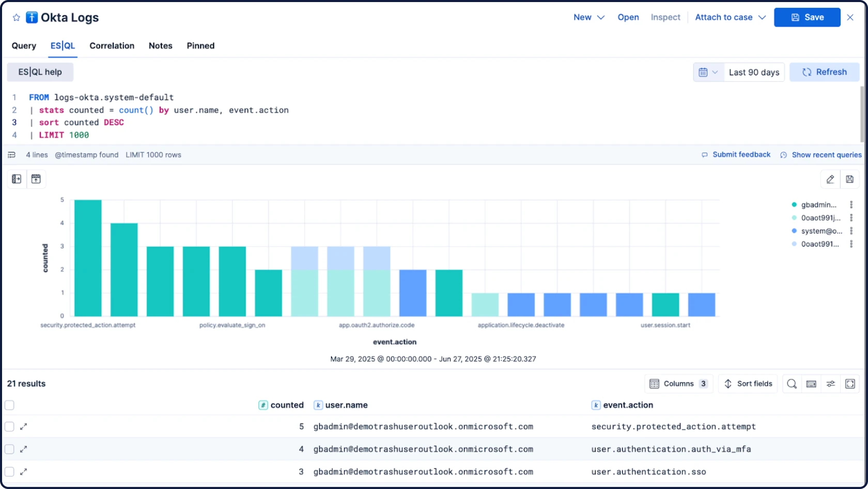Save the timeline with Save button
Image resolution: width=868 pixels, height=489 pixels.
tap(807, 17)
